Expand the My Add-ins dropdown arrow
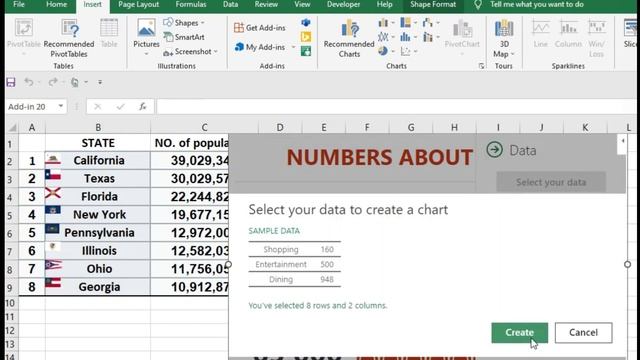The image size is (640, 360). click(293, 47)
